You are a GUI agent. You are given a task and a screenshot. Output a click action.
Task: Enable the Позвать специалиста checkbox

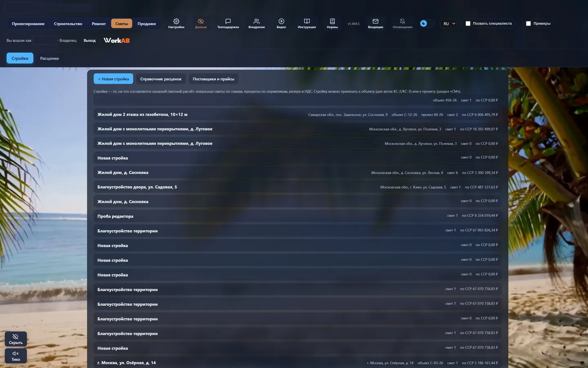[x=468, y=24]
